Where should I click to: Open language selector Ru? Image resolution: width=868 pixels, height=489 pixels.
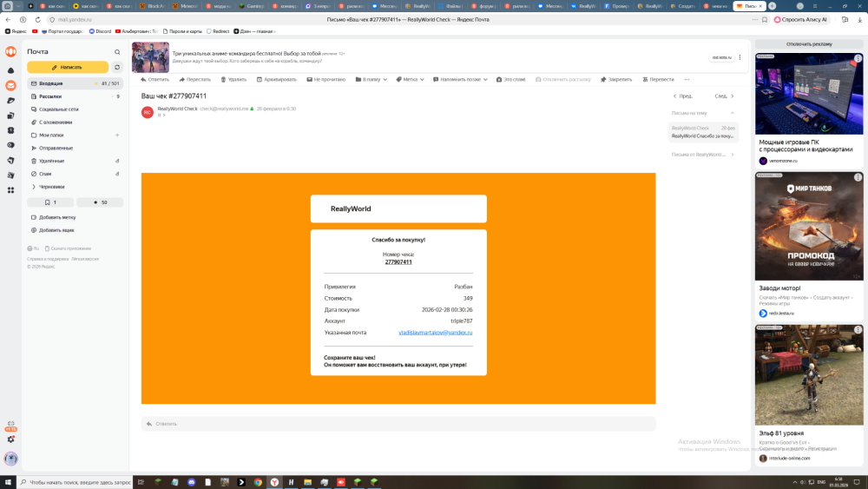point(33,248)
